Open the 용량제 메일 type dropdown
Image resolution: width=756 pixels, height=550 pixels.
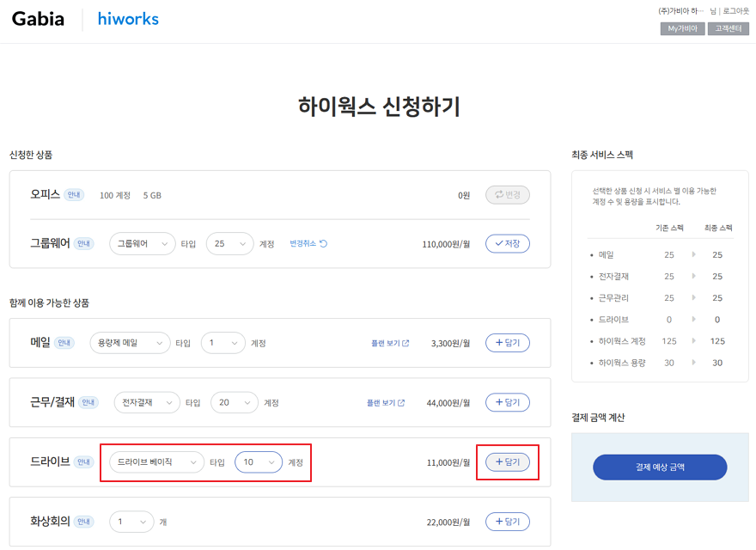pyautogui.click(x=129, y=343)
